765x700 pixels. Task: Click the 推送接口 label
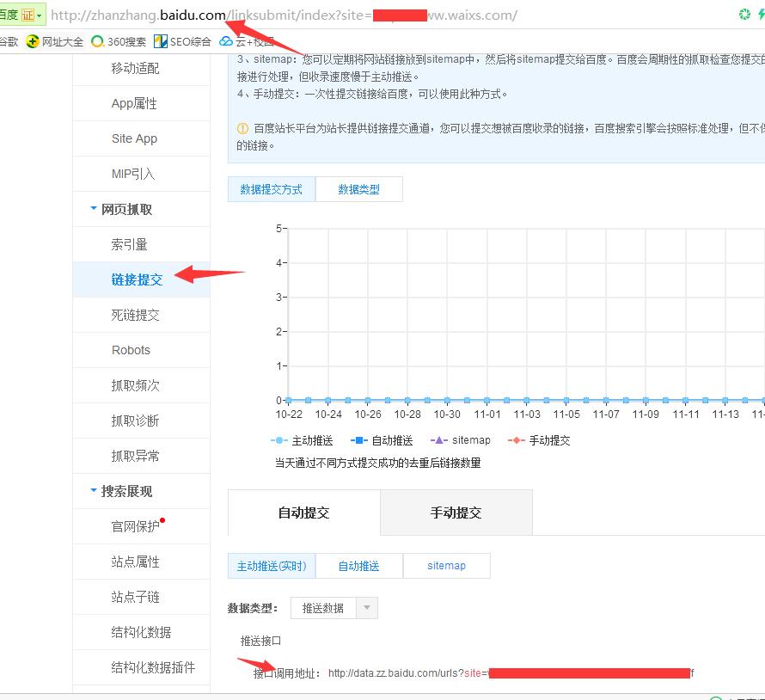pos(261,641)
